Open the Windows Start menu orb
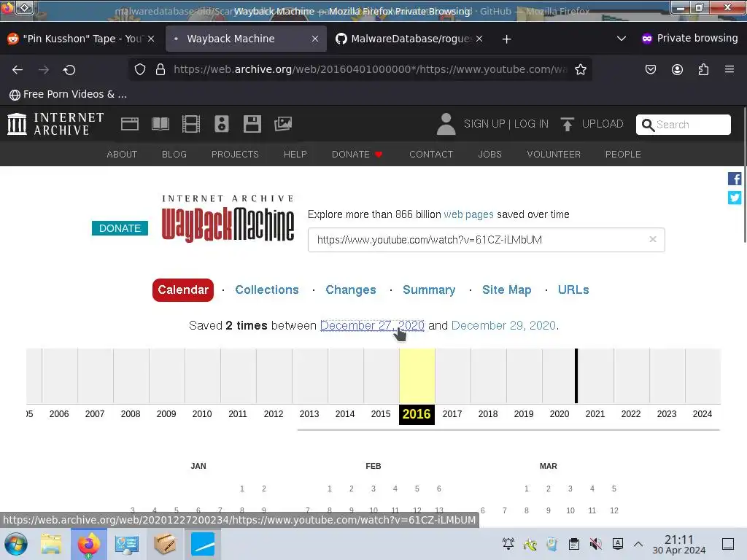 [x=16, y=544]
